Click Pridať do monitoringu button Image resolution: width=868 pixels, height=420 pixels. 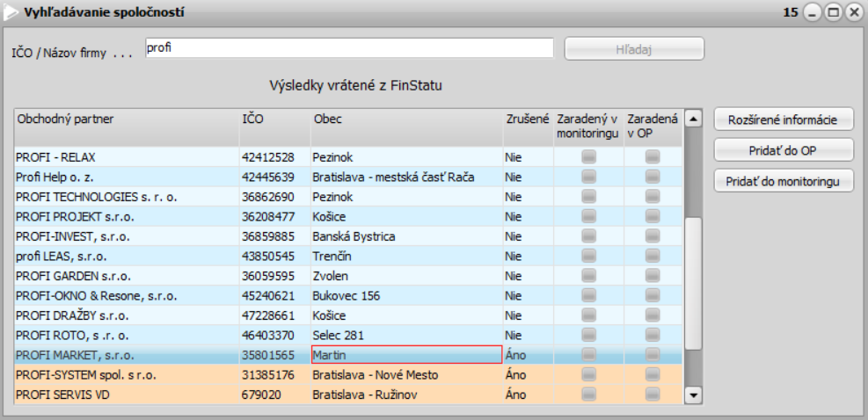coord(784,181)
